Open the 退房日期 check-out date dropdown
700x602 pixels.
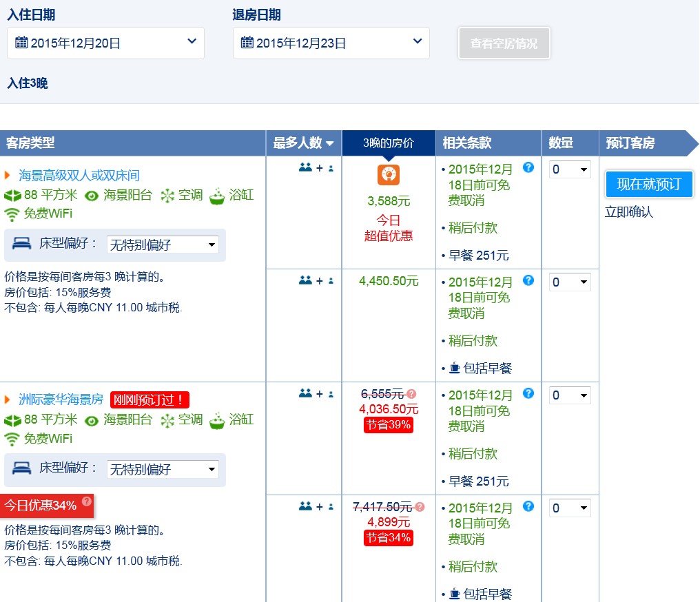click(x=416, y=43)
